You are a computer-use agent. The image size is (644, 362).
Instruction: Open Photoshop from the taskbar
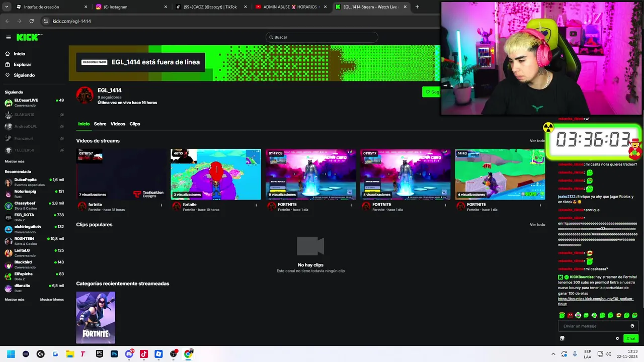(x=114, y=354)
